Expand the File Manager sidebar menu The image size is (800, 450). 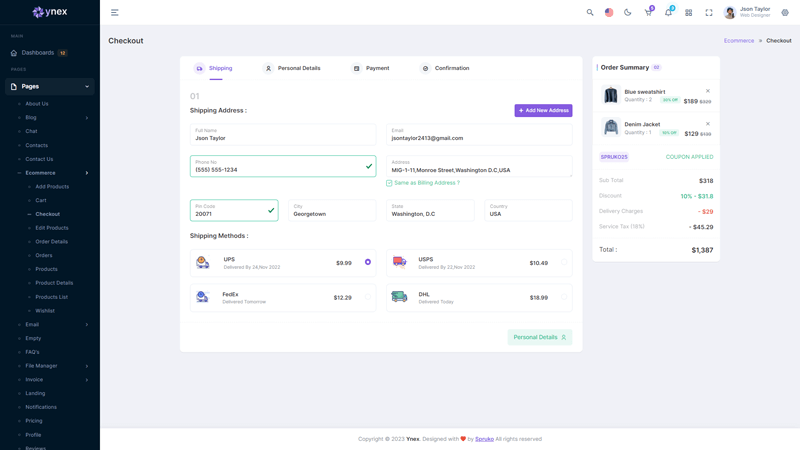coord(52,366)
